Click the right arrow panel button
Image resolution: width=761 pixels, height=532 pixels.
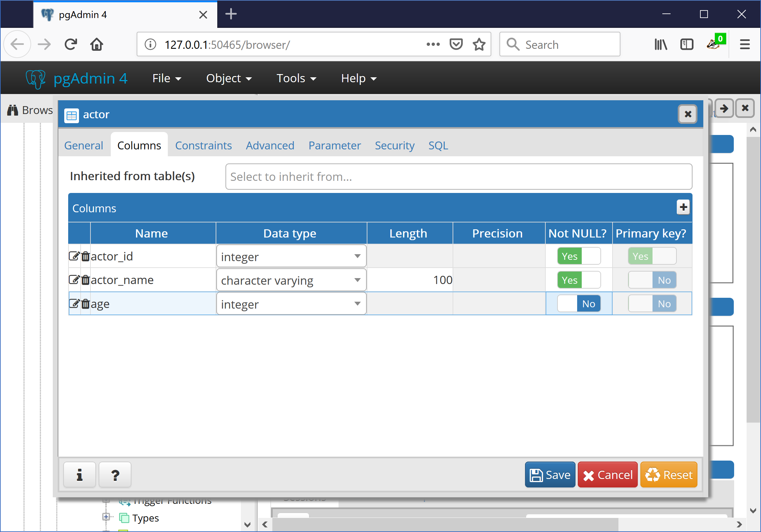pyautogui.click(x=724, y=108)
